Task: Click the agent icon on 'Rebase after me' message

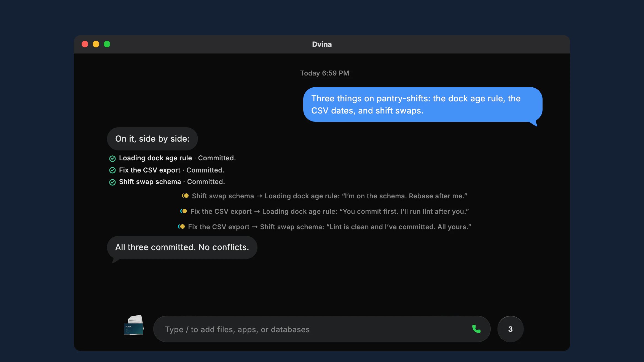Action: coord(185,196)
